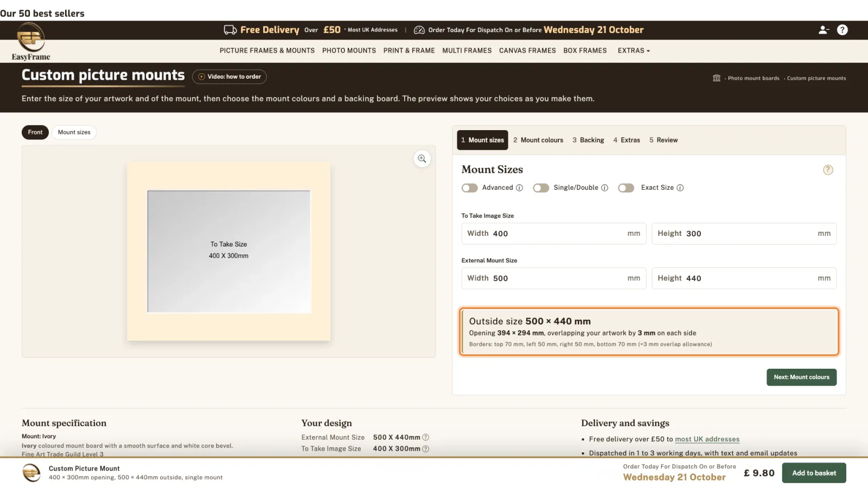This screenshot has width=868, height=488.
Task: Switch to step 2 Mount colours tab
Action: 538,140
